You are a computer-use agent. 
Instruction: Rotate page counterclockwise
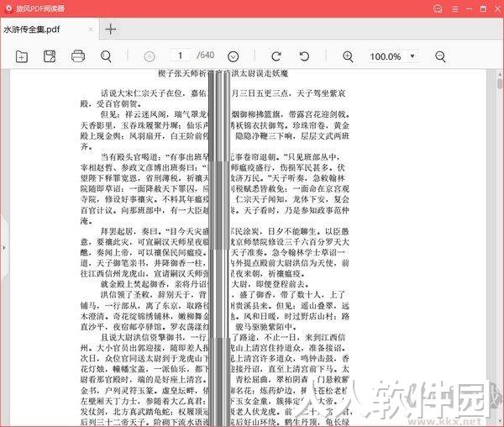click(304, 56)
